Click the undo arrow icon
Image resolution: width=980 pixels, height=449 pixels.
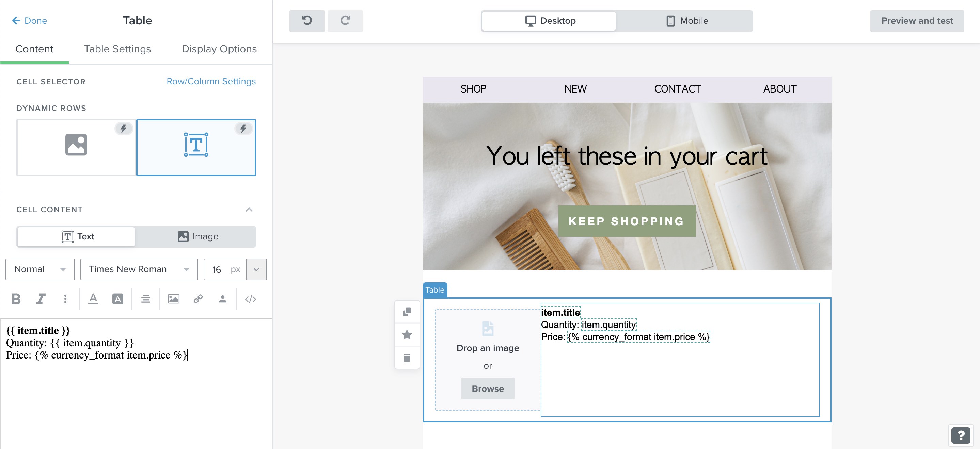point(306,21)
